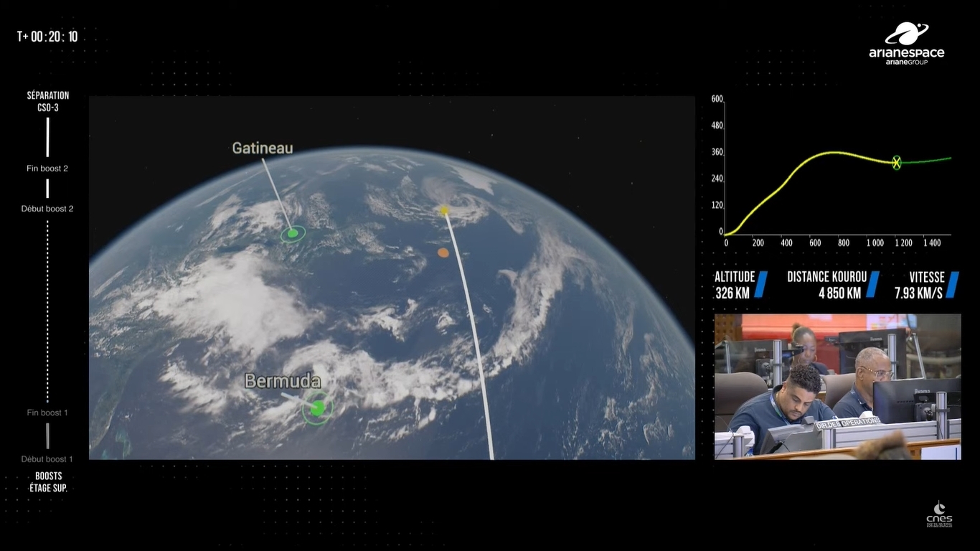Click the X marker on altitude curve
This screenshot has height=551, width=980.
pos(897,163)
